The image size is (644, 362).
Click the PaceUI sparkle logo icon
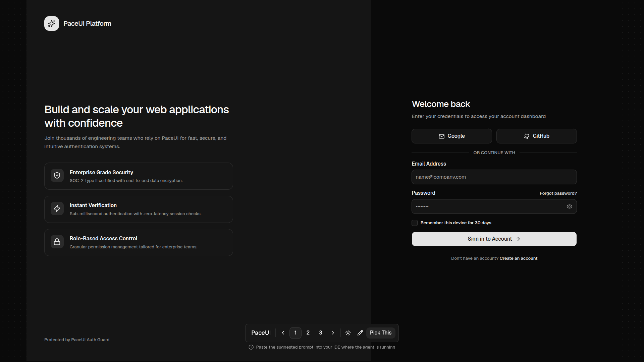coord(52,23)
